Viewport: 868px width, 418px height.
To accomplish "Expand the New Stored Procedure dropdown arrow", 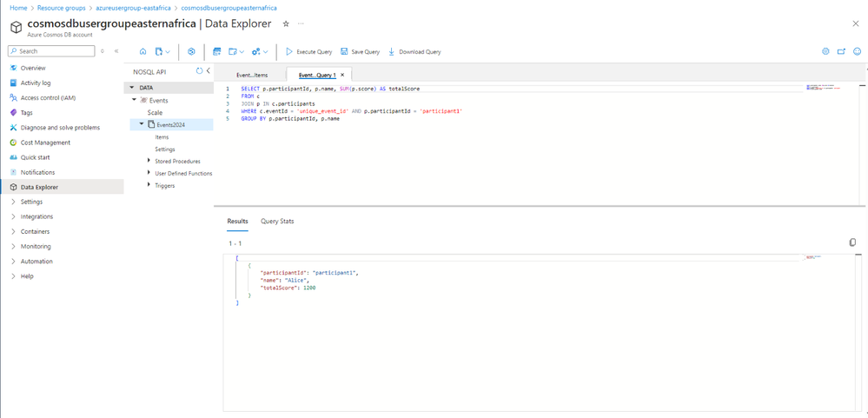I will [266, 52].
